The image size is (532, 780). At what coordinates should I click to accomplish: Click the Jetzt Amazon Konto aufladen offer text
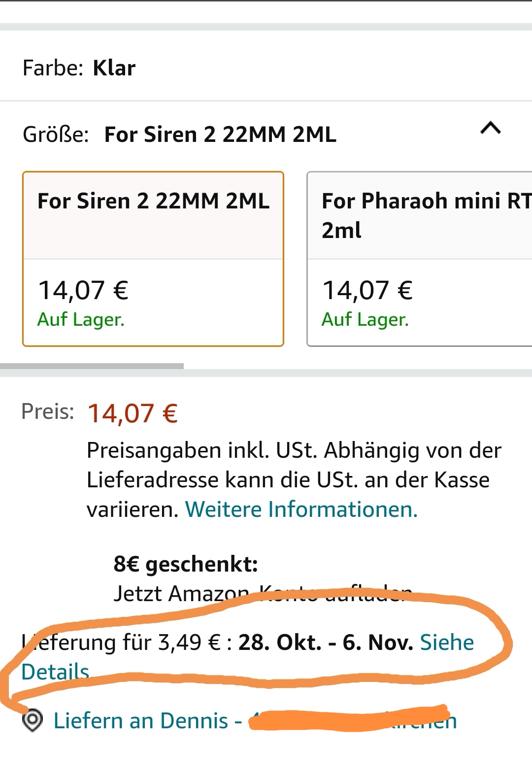click(262, 593)
